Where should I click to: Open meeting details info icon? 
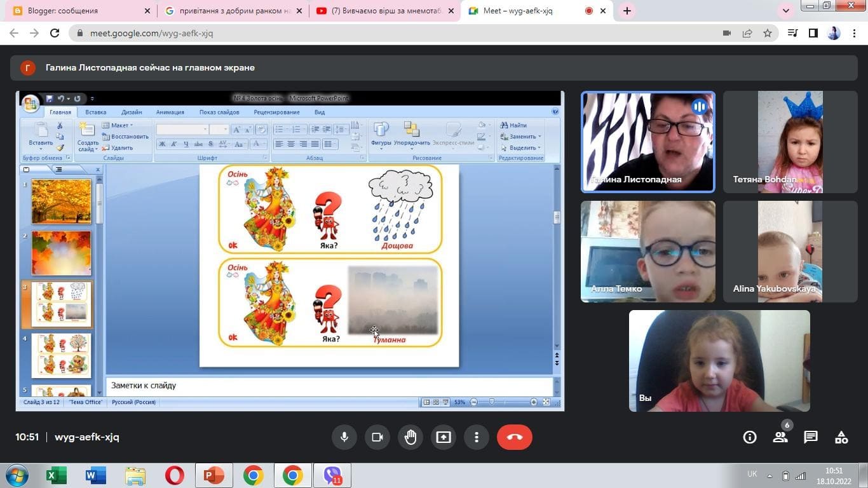click(750, 437)
